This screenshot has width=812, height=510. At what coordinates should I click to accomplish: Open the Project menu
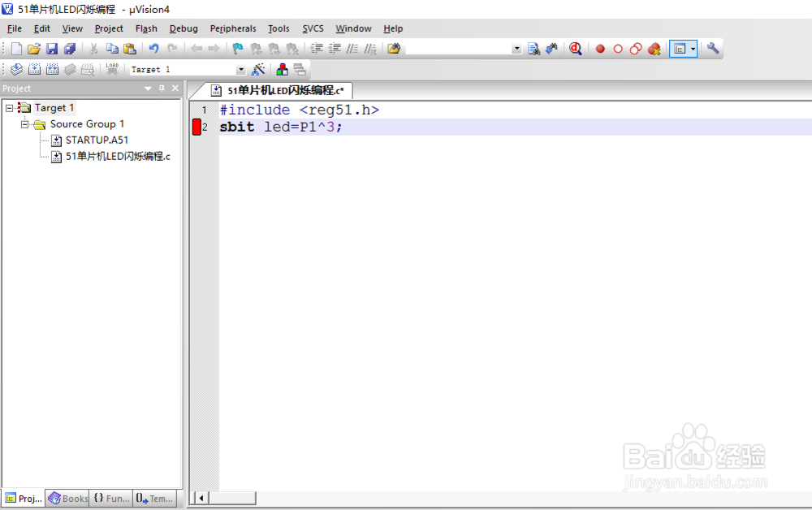[109, 28]
